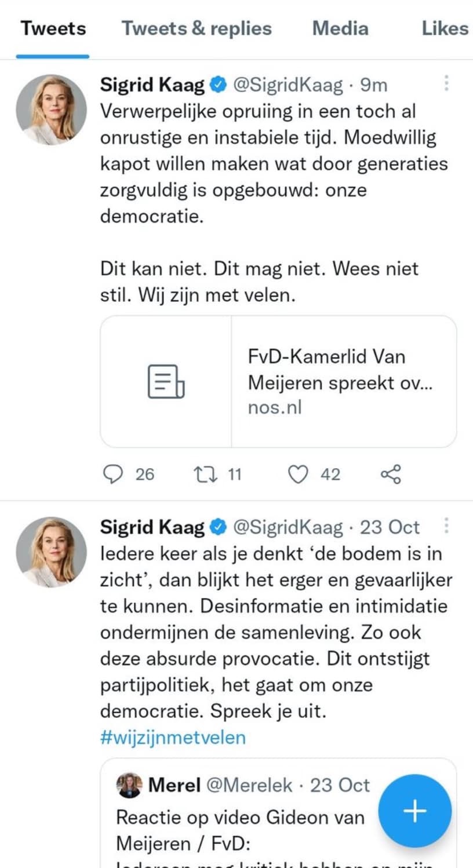The width and height of the screenshot is (473, 868).
Task: Reply to the first Sigrid Kaag tweet
Action: [113, 475]
